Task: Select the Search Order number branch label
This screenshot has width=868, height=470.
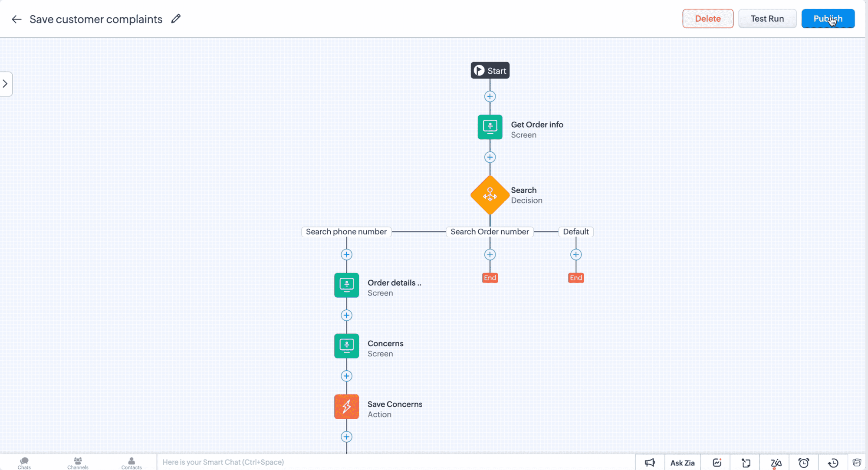Action: pos(490,231)
